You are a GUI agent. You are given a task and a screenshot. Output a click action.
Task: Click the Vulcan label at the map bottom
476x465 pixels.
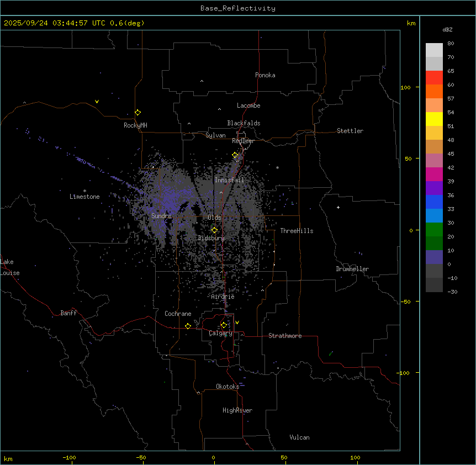coord(299,437)
